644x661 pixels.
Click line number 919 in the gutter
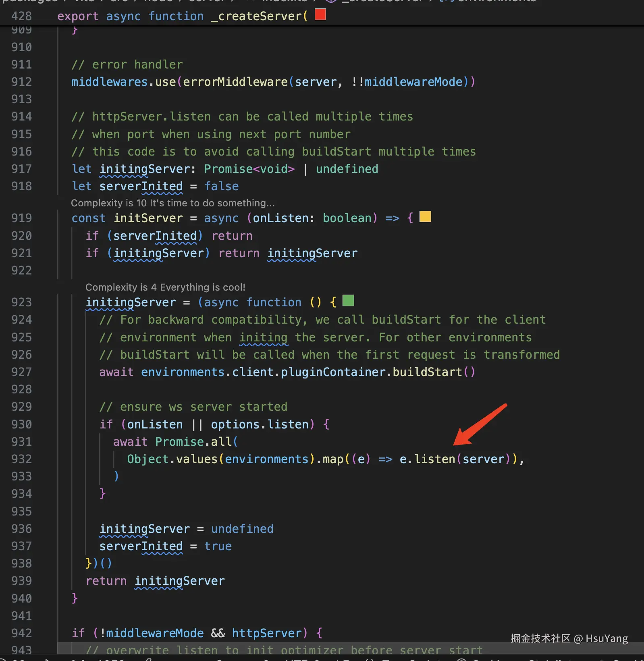(x=21, y=218)
